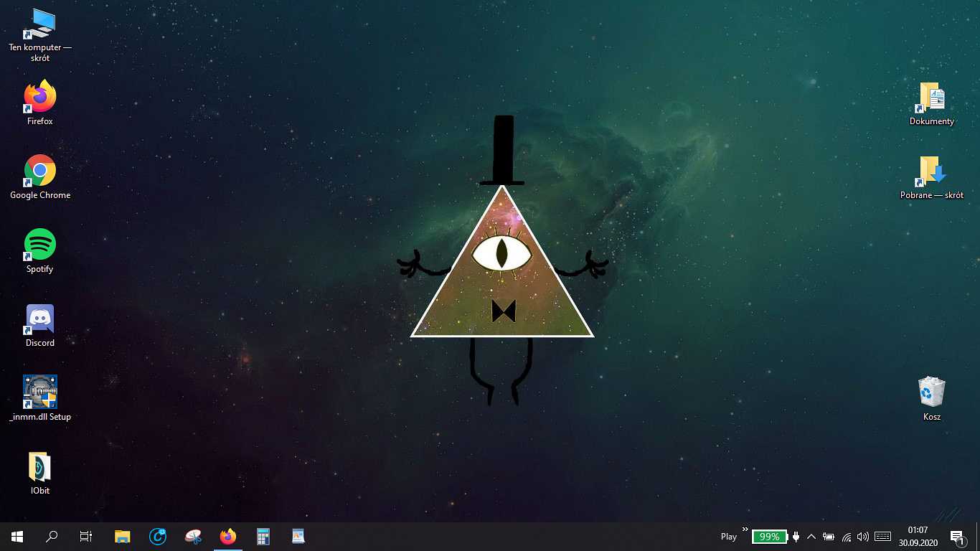The height and width of the screenshot is (551, 980).
Task: Select the Firefox desktop shortcut
Action: point(40,97)
